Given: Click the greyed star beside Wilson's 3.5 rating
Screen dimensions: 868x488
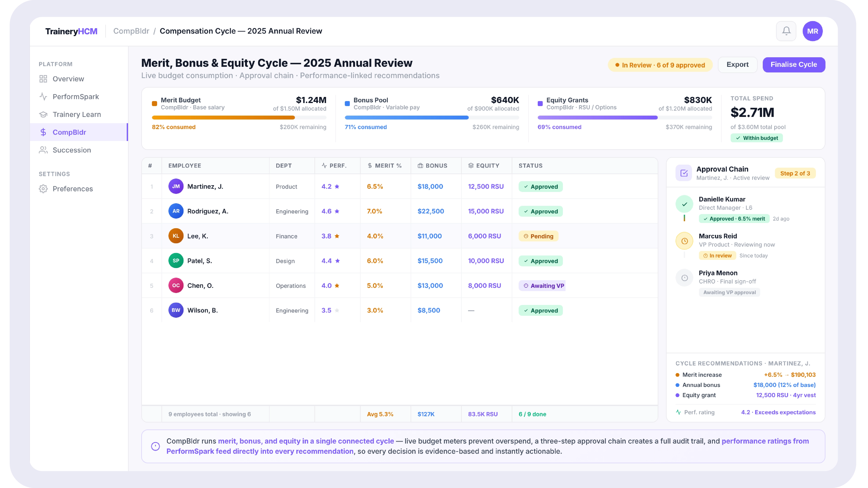Looking at the screenshot, I should tap(337, 310).
